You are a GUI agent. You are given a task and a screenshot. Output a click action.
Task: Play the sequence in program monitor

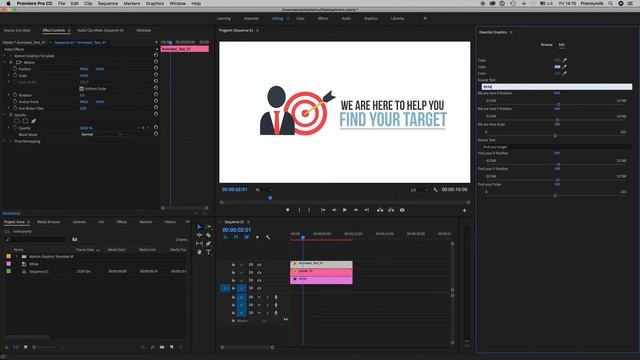click(344, 210)
